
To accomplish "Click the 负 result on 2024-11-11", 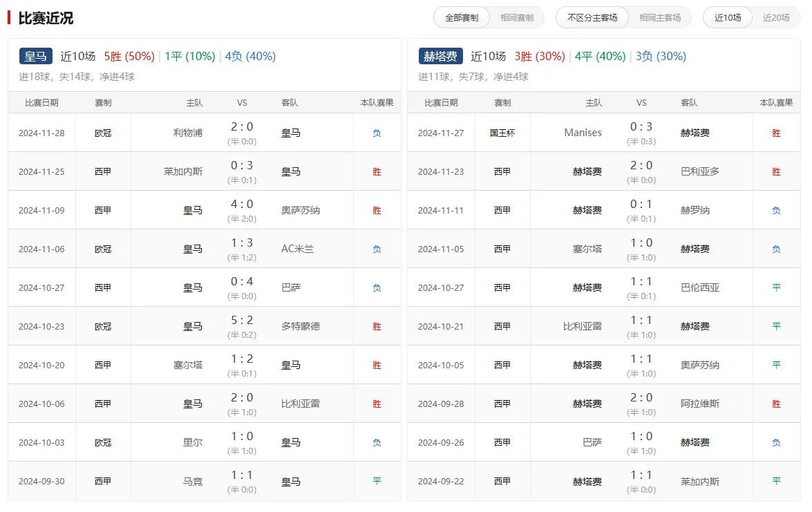I will point(776,210).
